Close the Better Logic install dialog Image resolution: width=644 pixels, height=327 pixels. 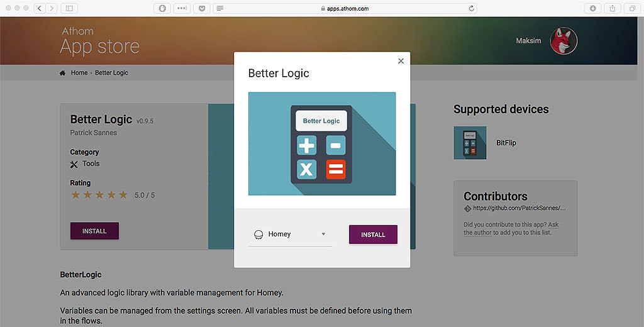(x=401, y=61)
